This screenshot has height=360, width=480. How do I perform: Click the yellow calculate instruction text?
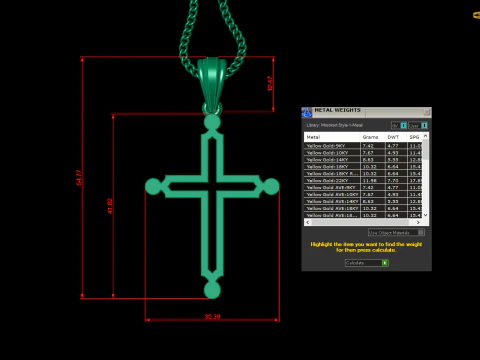[x=366, y=247]
